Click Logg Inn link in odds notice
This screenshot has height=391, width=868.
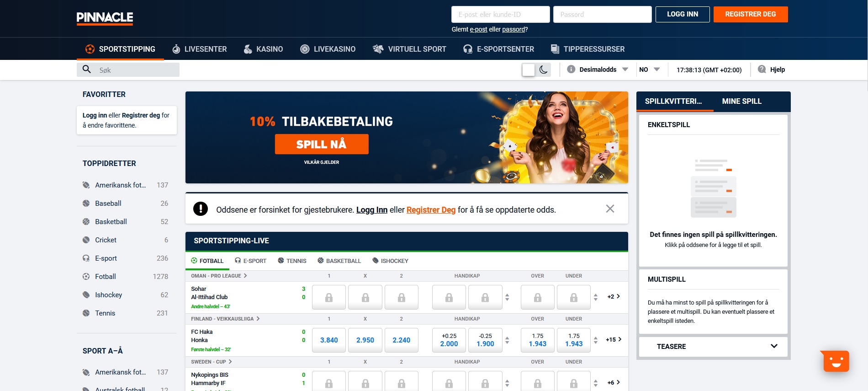[x=372, y=209]
